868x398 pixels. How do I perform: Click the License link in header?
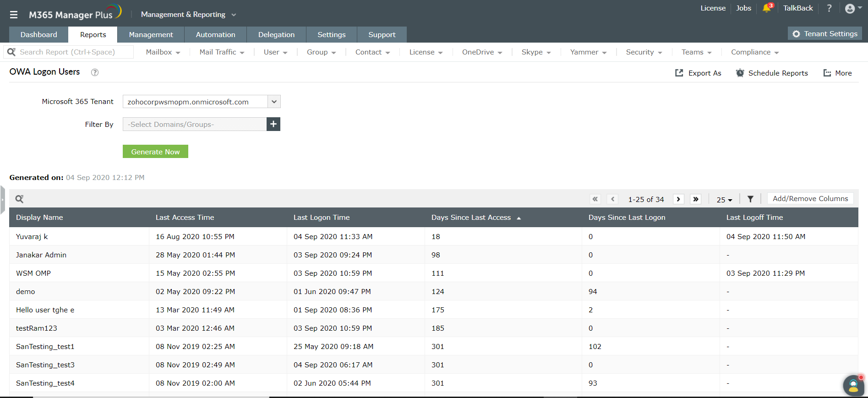[713, 8]
